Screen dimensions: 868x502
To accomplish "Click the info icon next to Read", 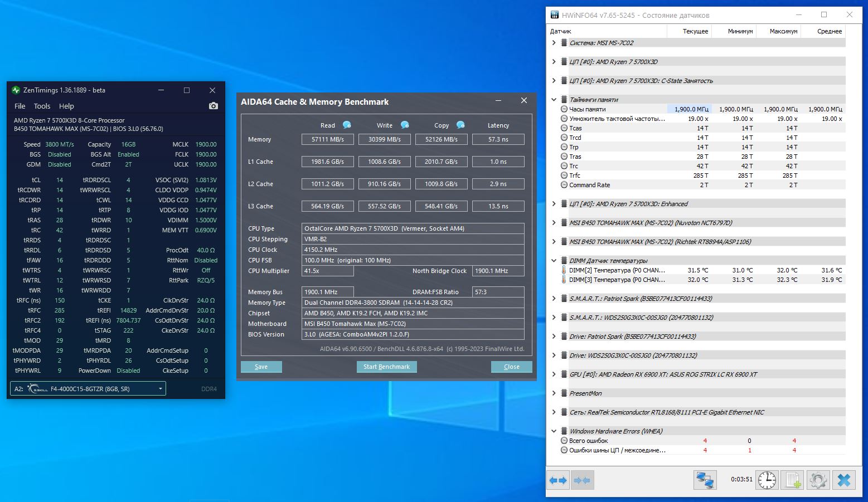I will (347, 125).
